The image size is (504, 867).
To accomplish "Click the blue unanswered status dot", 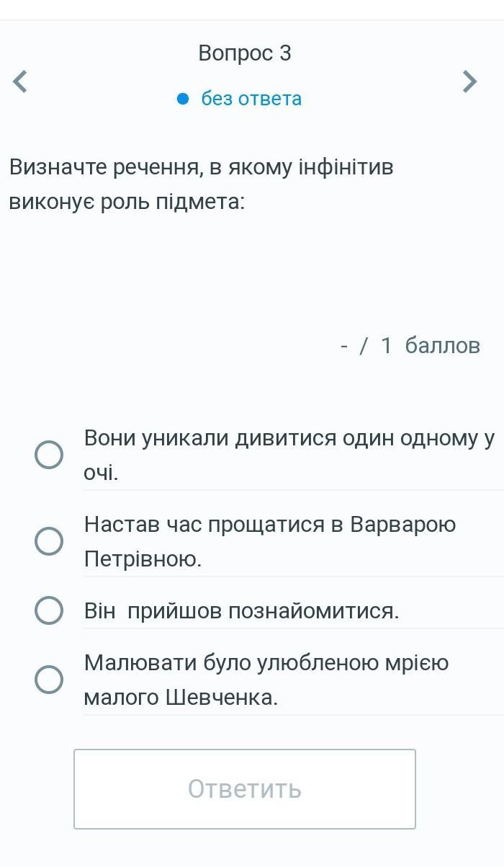I will pyautogui.click(x=183, y=99).
